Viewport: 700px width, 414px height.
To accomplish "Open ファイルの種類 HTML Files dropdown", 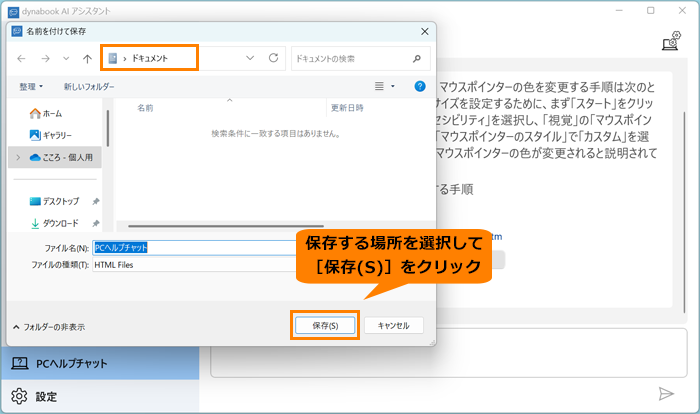I will (x=195, y=265).
